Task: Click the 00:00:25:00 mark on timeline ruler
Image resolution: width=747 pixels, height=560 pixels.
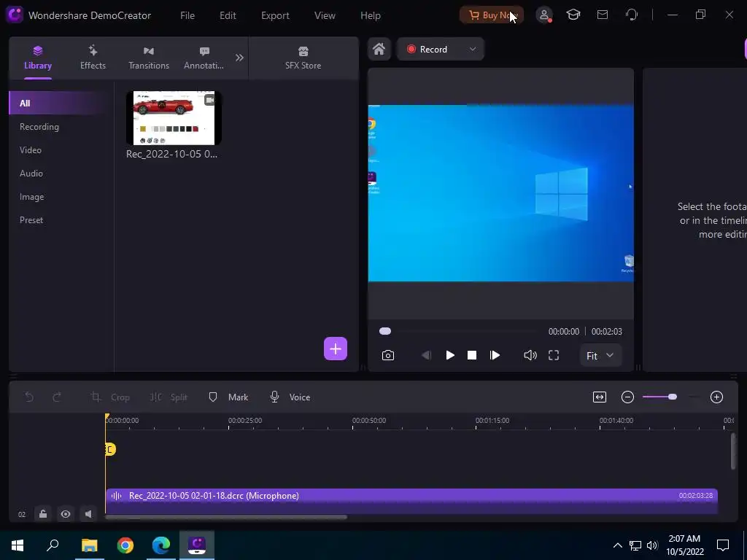Action: click(245, 421)
